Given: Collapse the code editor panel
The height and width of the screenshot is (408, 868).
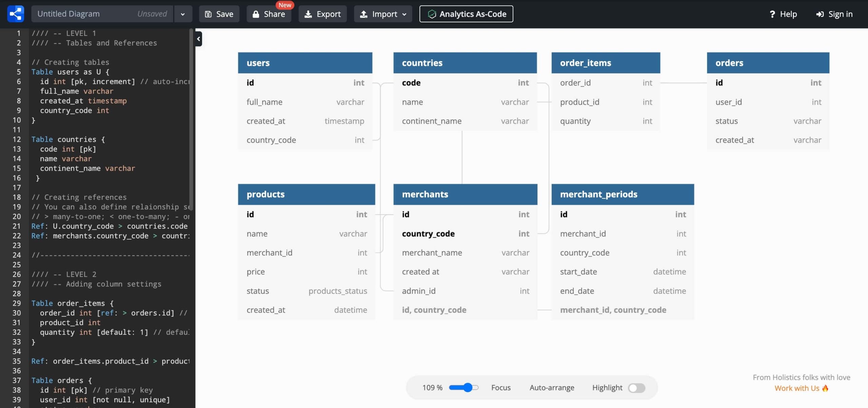Looking at the screenshot, I should tap(199, 39).
